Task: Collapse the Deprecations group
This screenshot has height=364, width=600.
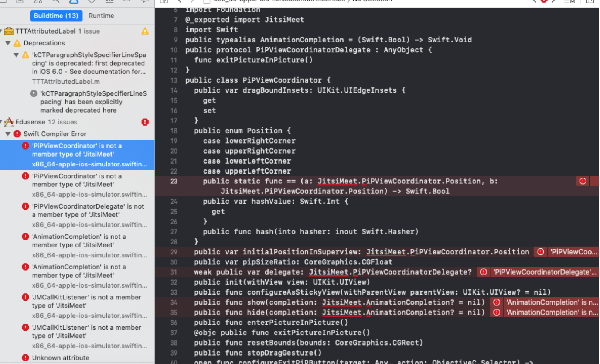Action: click(8, 43)
